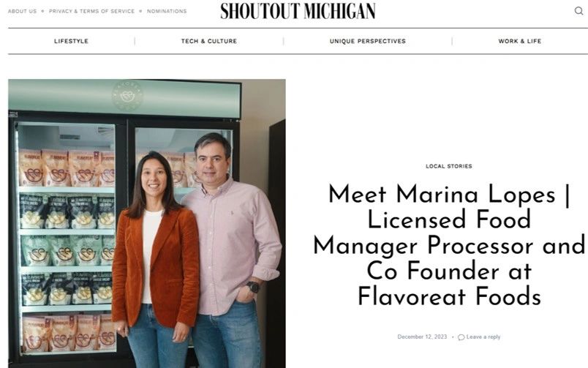Viewport: 588px width, 368px height.
Task: Open the Work & Life section
Action: pos(520,41)
